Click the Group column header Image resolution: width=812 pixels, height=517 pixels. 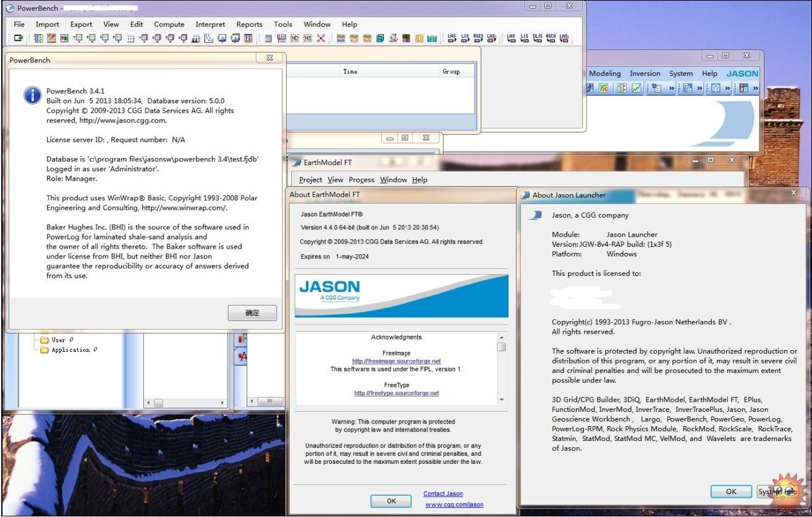[x=451, y=72]
